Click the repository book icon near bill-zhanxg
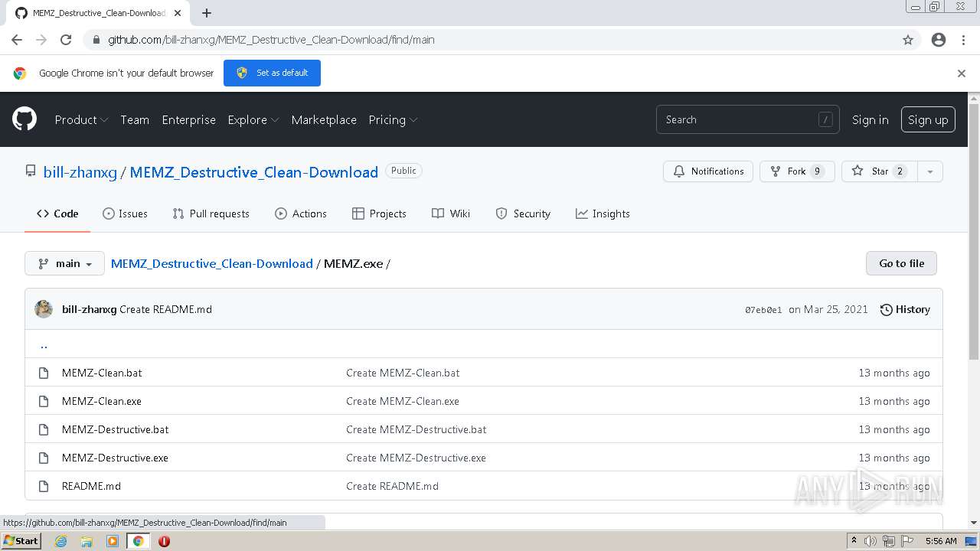 click(x=31, y=171)
